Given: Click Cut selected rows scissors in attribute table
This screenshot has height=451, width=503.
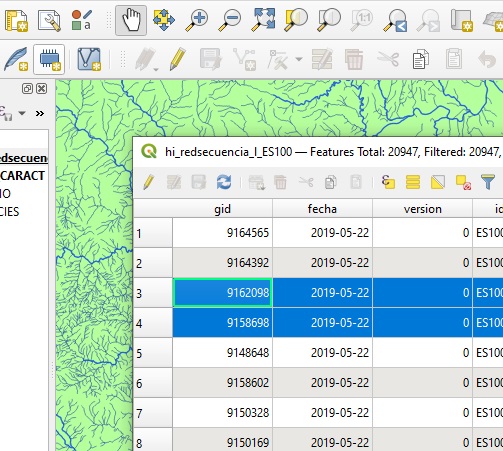Looking at the screenshot, I should pyautogui.click(x=306, y=183).
